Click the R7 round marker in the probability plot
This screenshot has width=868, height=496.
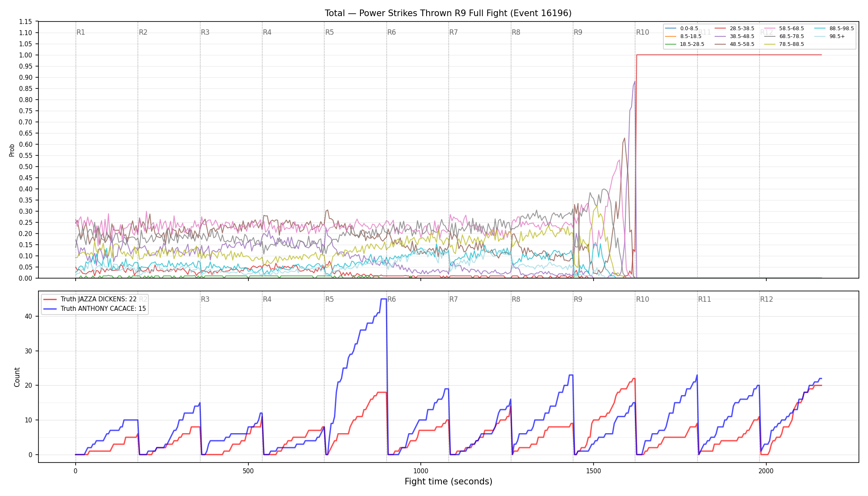(453, 32)
